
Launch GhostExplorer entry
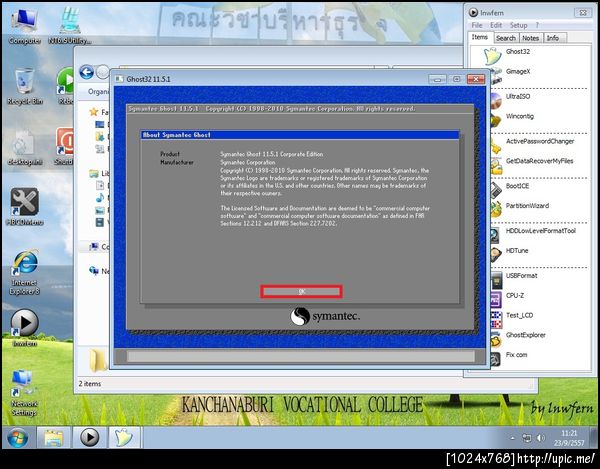point(526,335)
